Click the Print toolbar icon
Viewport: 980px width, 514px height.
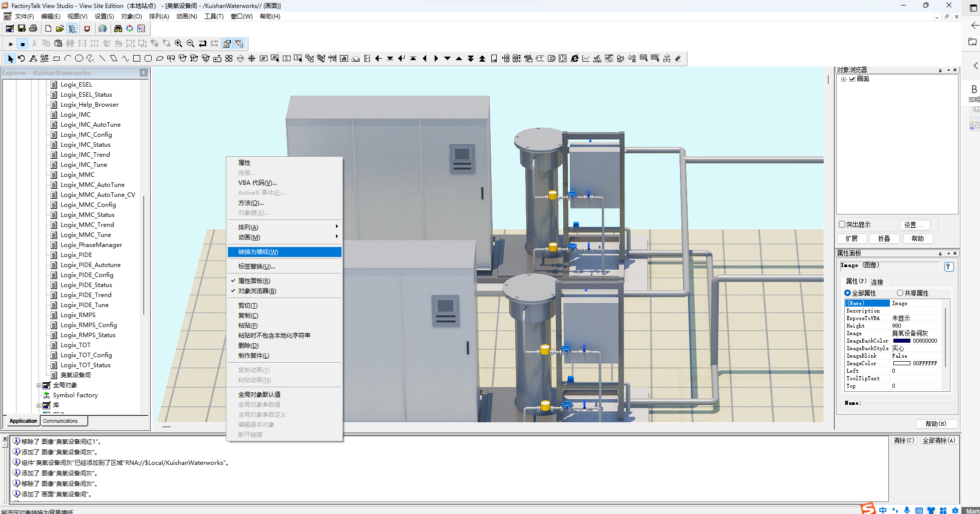pos(33,29)
